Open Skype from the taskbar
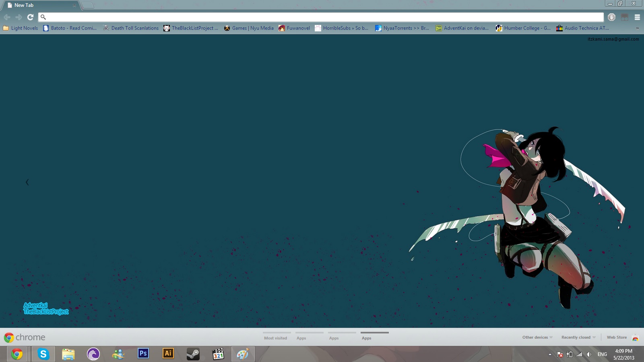Viewport: 644px width, 362px height. click(x=43, y=354)
